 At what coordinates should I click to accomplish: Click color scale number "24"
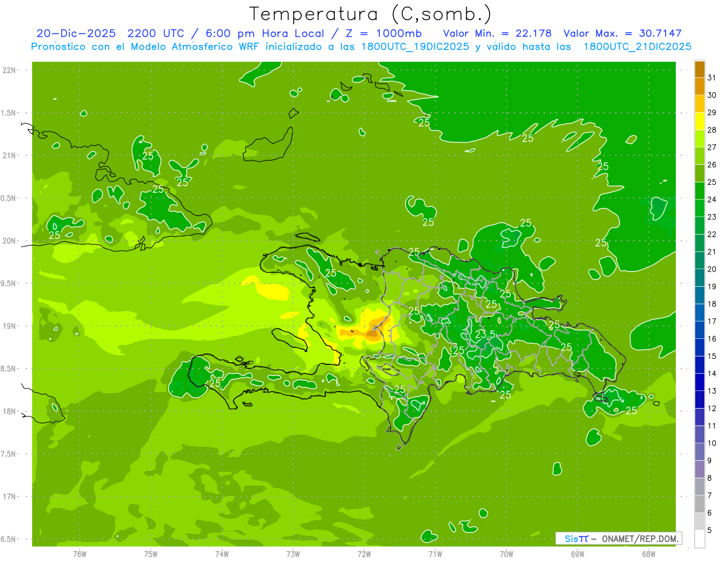click(712, 199)
